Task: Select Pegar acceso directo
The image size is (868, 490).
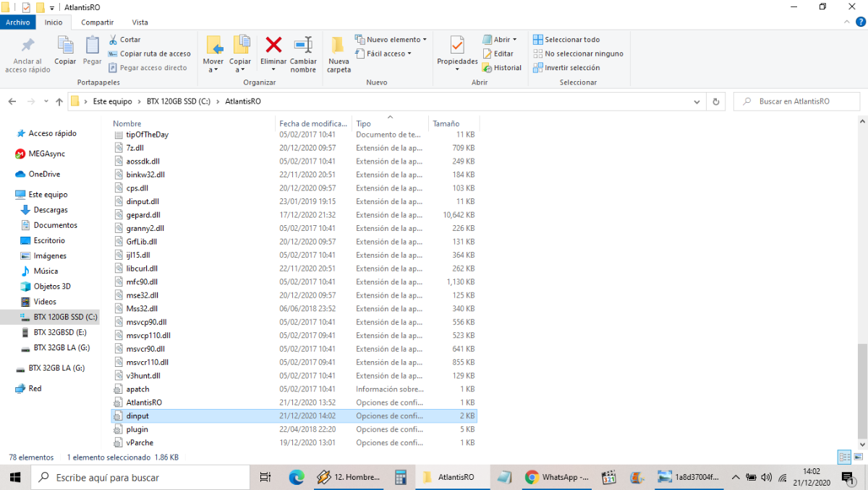Action: pyautogui.click(x=148, y=68)
